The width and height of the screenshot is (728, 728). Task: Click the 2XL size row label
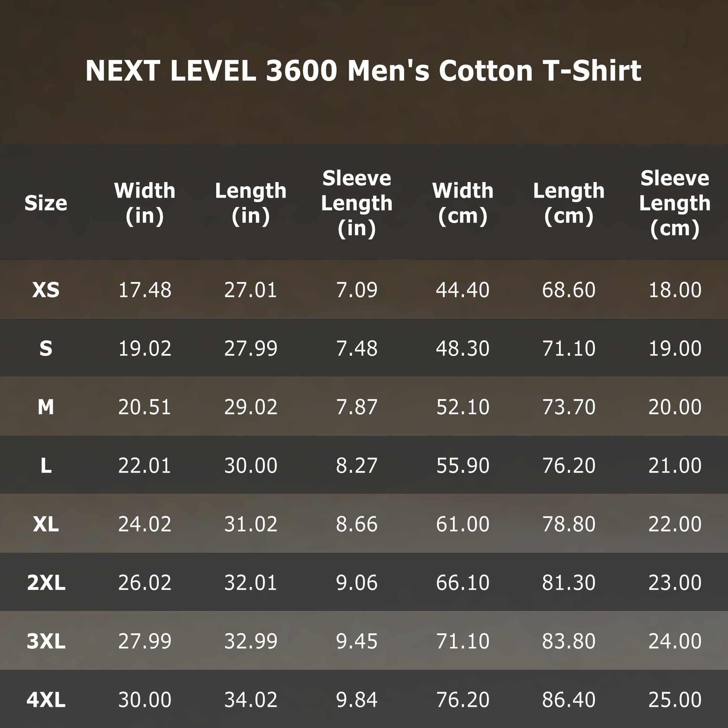pos(46,582)
